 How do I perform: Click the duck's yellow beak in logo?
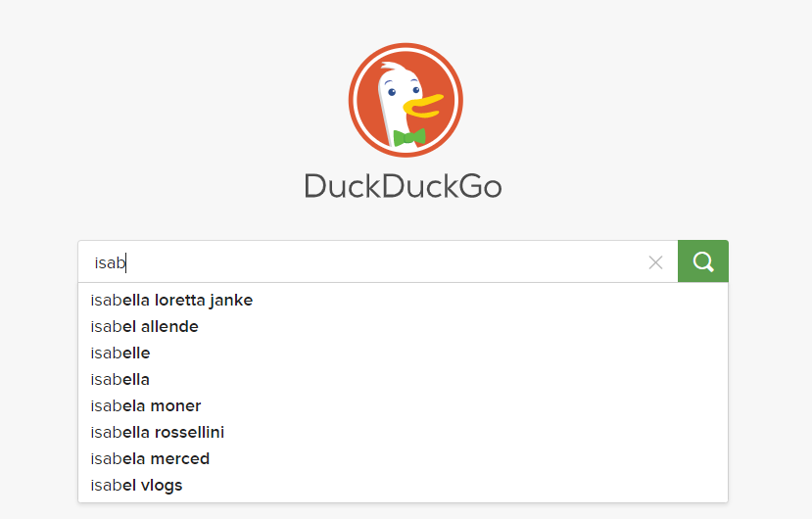(422, 106)
